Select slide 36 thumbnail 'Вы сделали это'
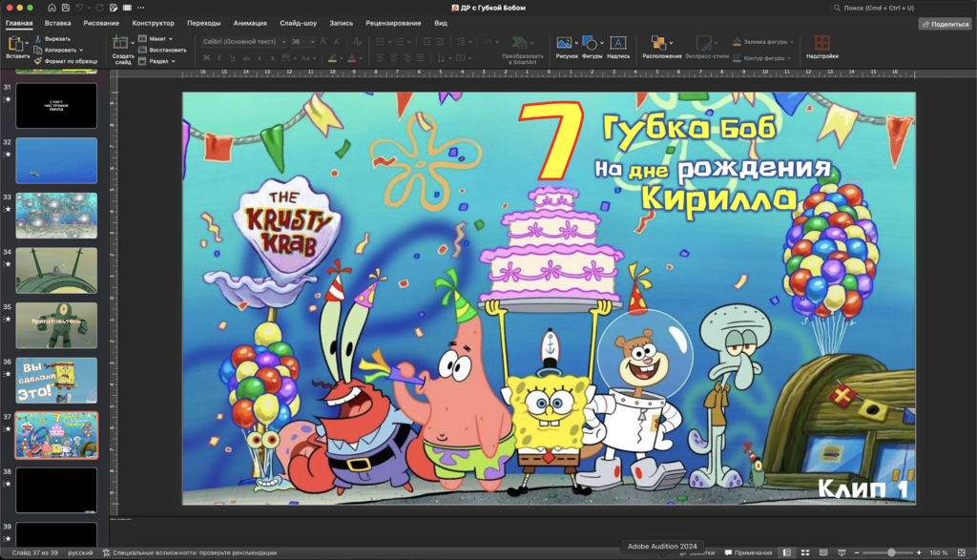The width and height of the screenshot is (977, 560). [x=56, y=380]
